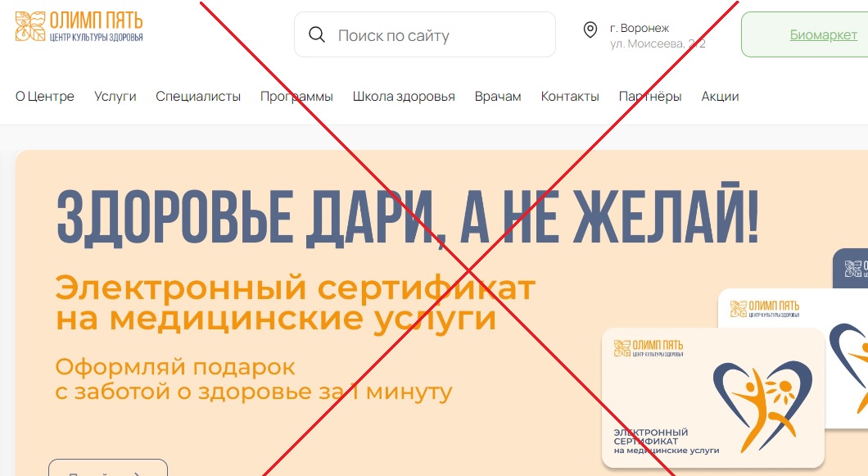Open the О Центре menu
868x476 pixels.
point(45,97)
